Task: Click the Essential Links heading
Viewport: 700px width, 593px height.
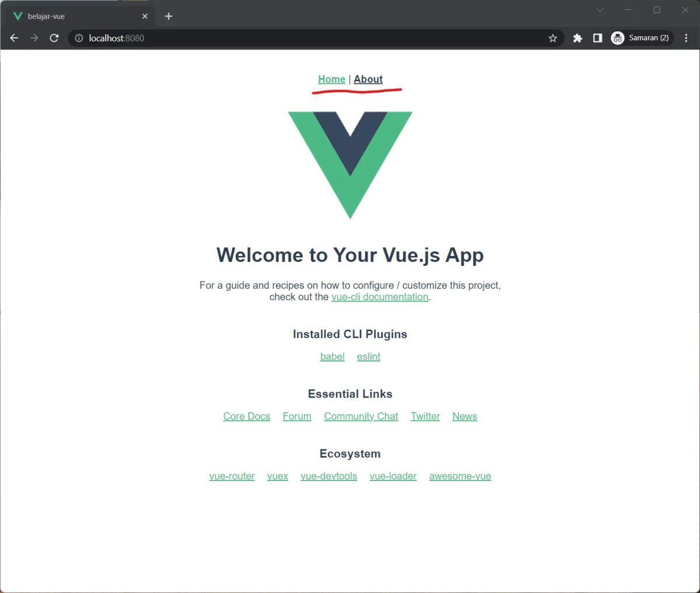Action: [350, 394]
